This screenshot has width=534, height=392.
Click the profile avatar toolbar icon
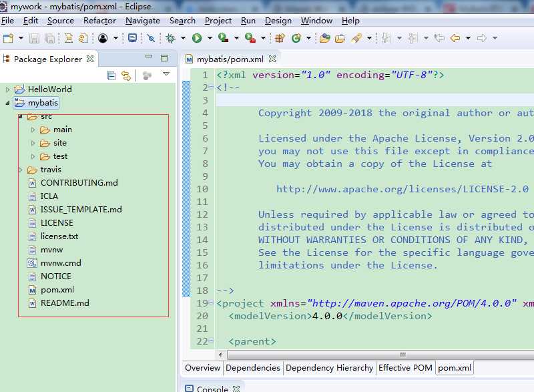103,38
